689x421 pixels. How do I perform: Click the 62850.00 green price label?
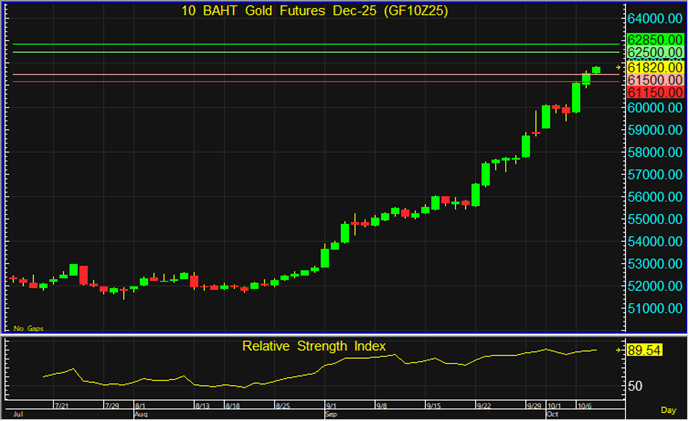654,39
